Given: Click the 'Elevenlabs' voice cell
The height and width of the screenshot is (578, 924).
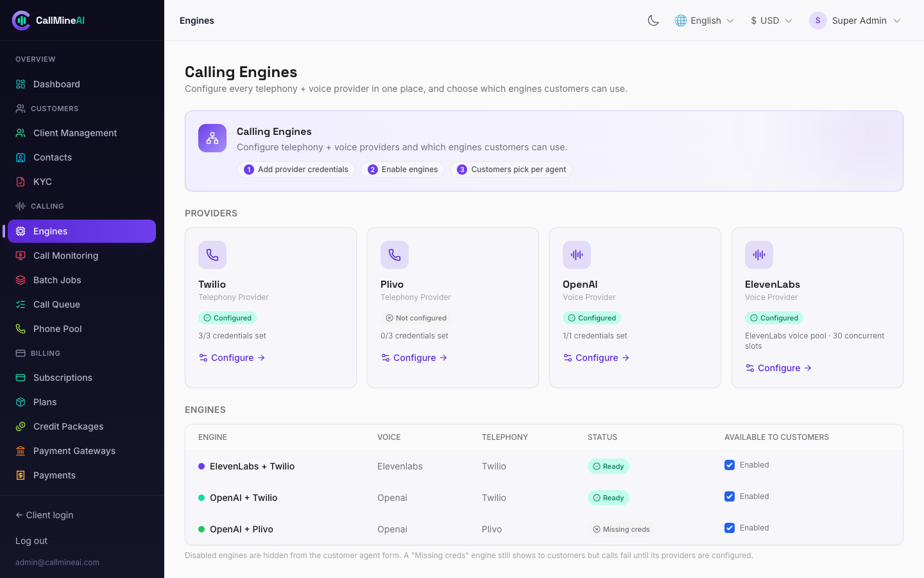Looking at the screenshot, I should coord(400,466).
